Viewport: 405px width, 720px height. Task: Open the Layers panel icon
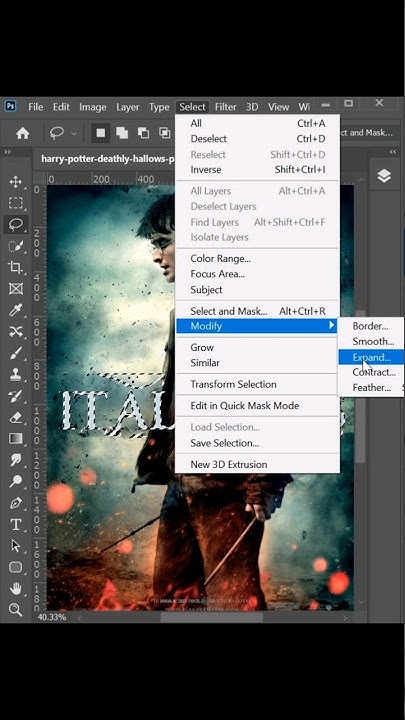pos(384,176)
